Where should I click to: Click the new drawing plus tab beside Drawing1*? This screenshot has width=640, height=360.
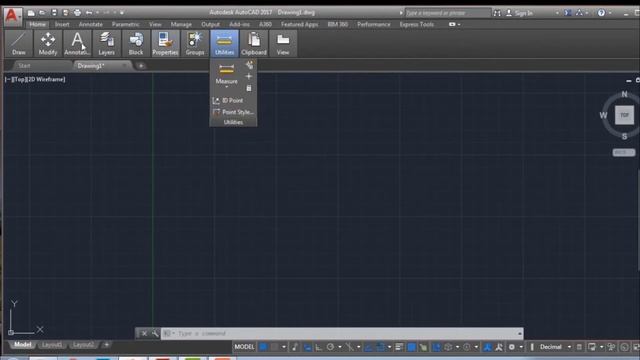click(x=141, y=66)
